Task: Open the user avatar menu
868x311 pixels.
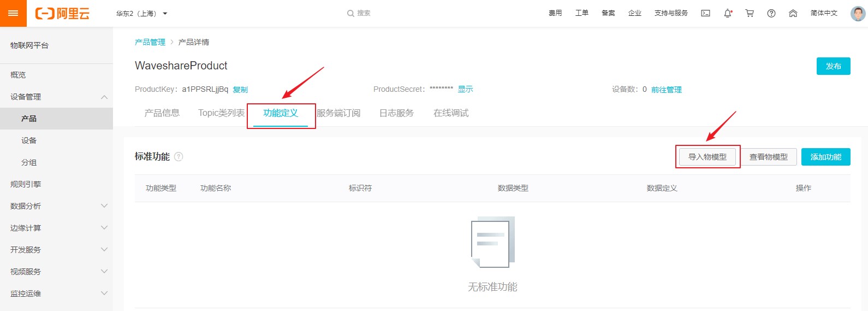Action: pyautogui.click(x=858, y=13)
